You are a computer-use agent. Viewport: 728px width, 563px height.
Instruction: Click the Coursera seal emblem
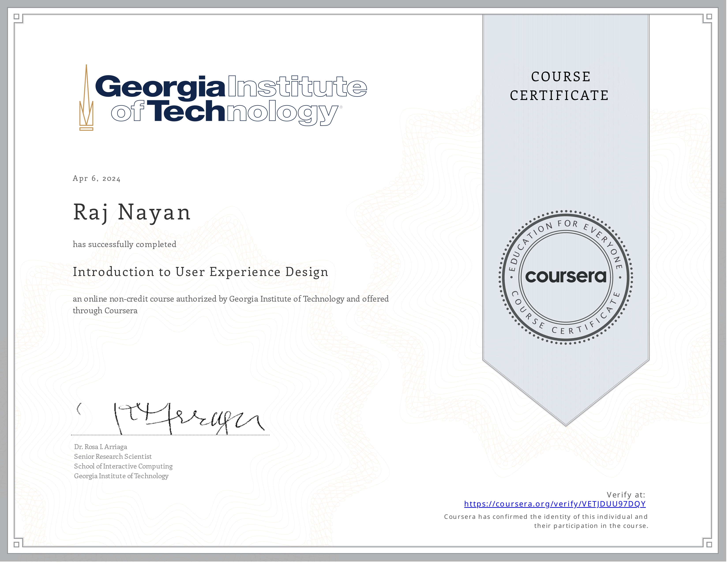click(x=566, y=278)
